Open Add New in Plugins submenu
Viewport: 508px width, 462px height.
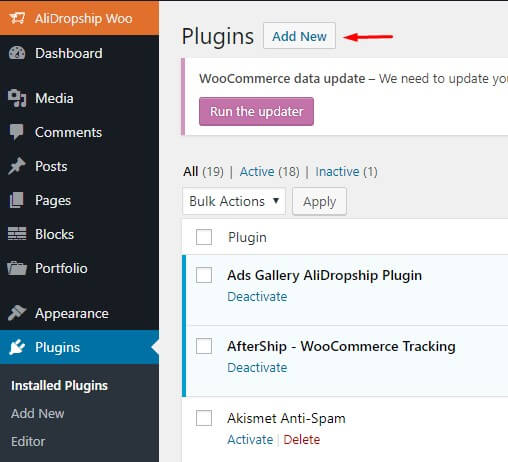[38, 413]
